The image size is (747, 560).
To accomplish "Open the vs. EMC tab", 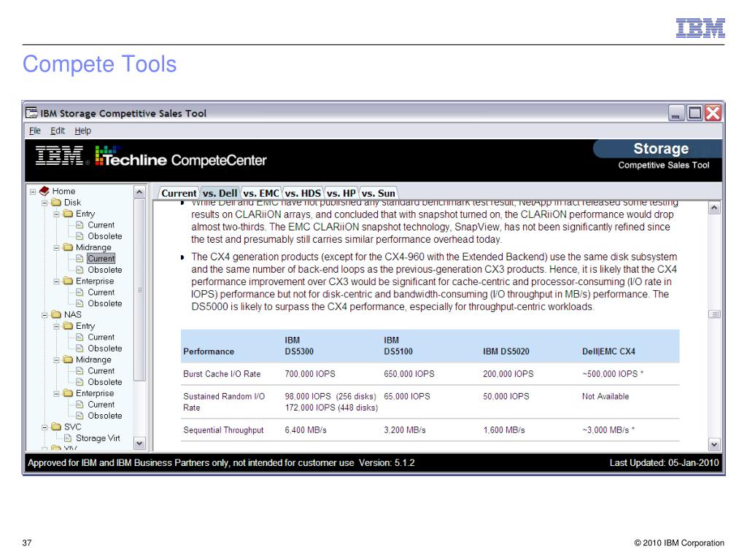I will 261,192.
